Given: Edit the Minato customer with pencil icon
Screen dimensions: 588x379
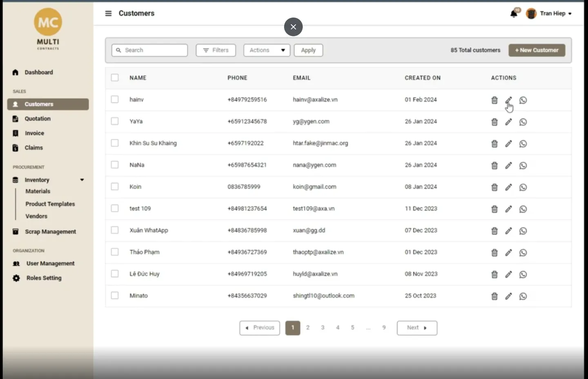Looking at the screenshot, I should pyautogui.click(x=508, y=296).
